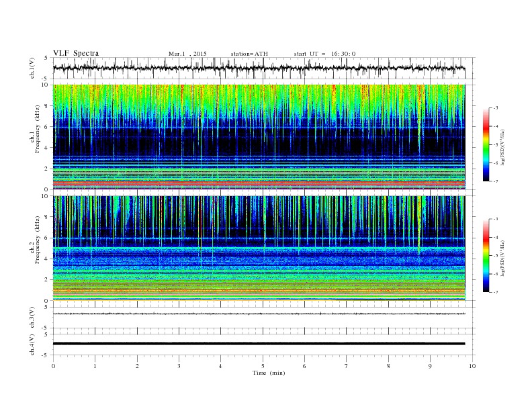Click the time axis tick label "7"
This screenshot has height=411, width=532.
tap(347, 366)
